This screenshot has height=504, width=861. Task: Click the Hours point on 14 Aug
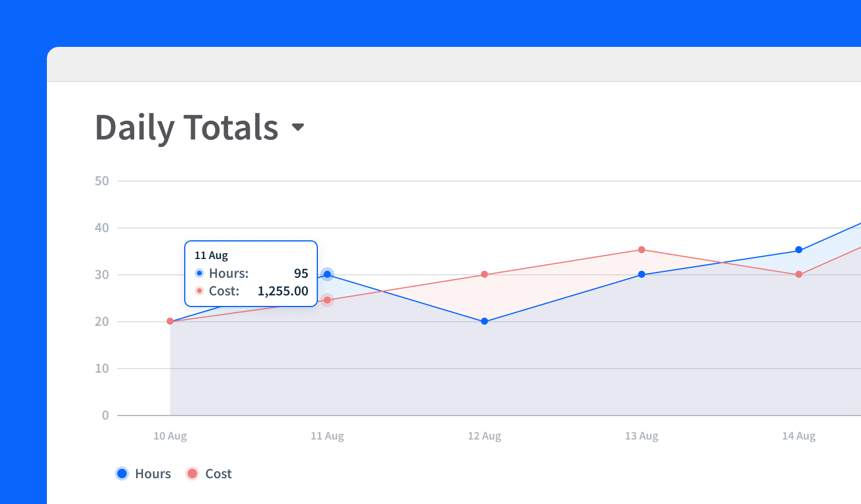click(x=799, y=249)
